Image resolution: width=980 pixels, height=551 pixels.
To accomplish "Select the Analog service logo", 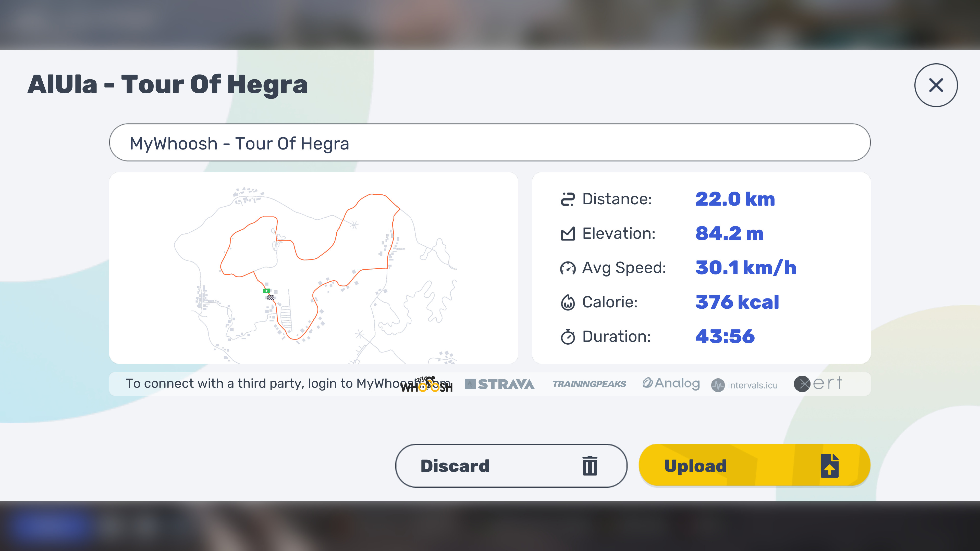I will [x=671, y=383].
